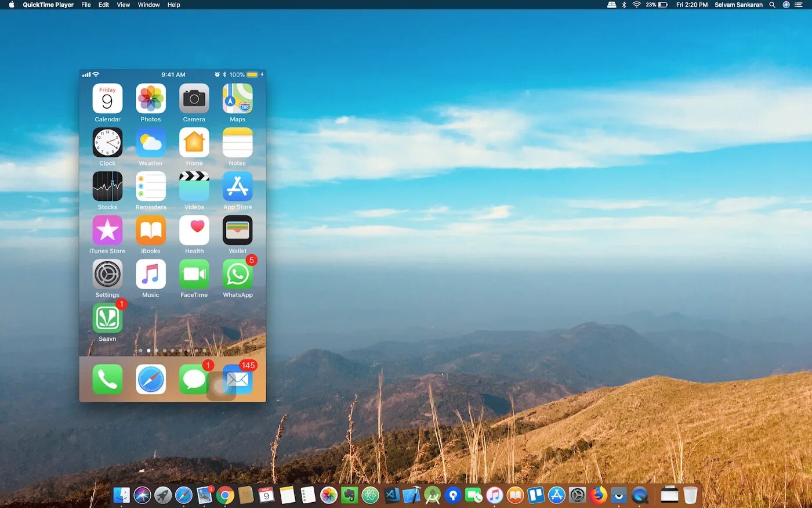The image size is (812, 508).
Task: Open the Videos app
Action: [194, 186]
